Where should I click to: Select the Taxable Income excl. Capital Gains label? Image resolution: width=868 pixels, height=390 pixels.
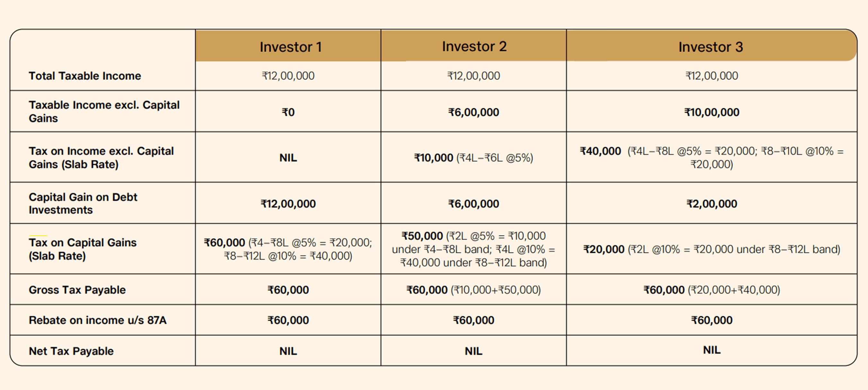(x=104, y=111)
